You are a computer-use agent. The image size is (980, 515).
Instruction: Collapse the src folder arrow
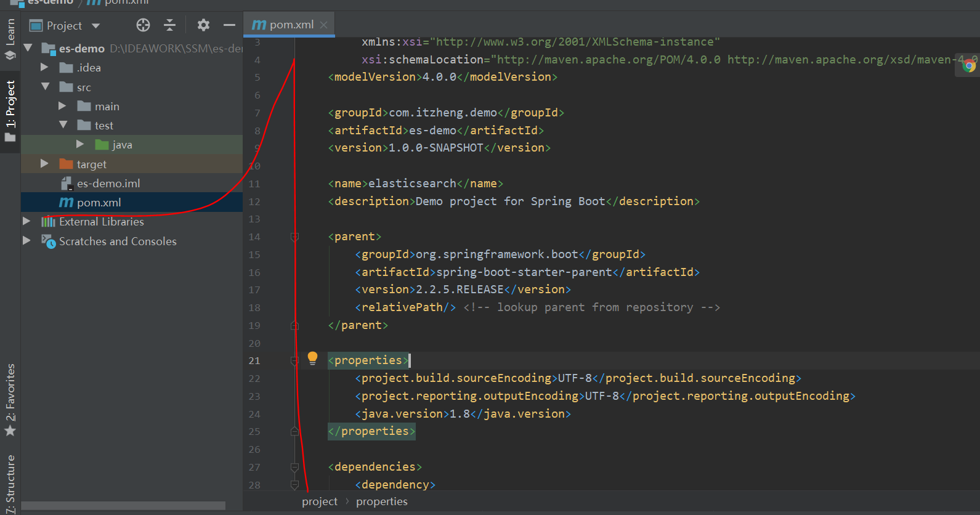(45, 87)
